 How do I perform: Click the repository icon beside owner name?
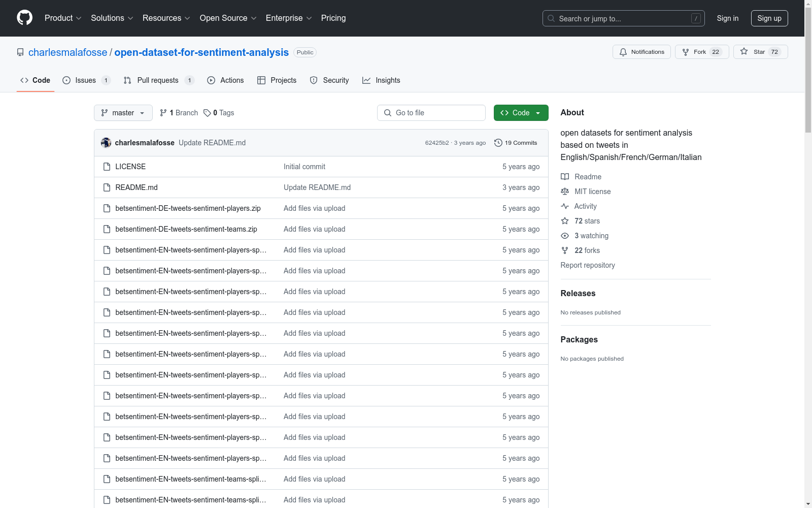(20, 52)
